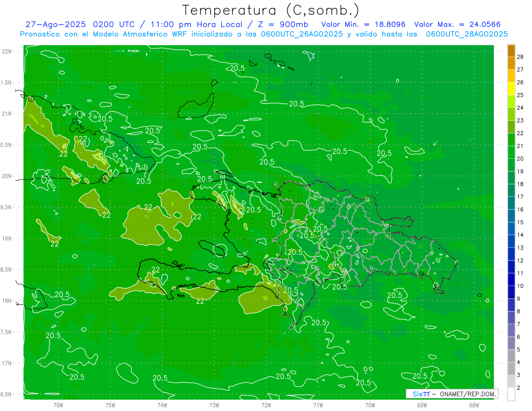
Task: Select the '0600UTC_26AGO2025' initialization time
Action: (301, 34)
